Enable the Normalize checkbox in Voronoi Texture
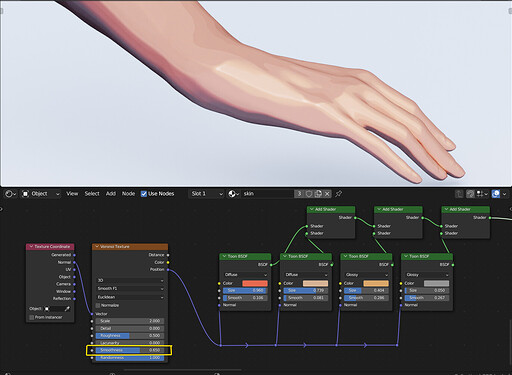The height and width of the screenshot is (375, 512). coord(98,305)
